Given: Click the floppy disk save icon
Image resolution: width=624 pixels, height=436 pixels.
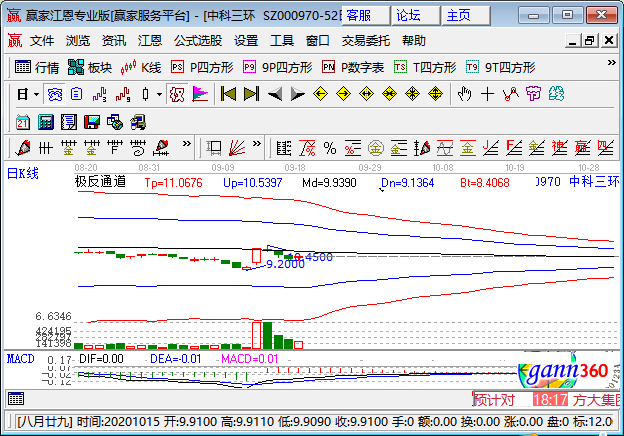Looking at the screenshot, I should 92,123.
